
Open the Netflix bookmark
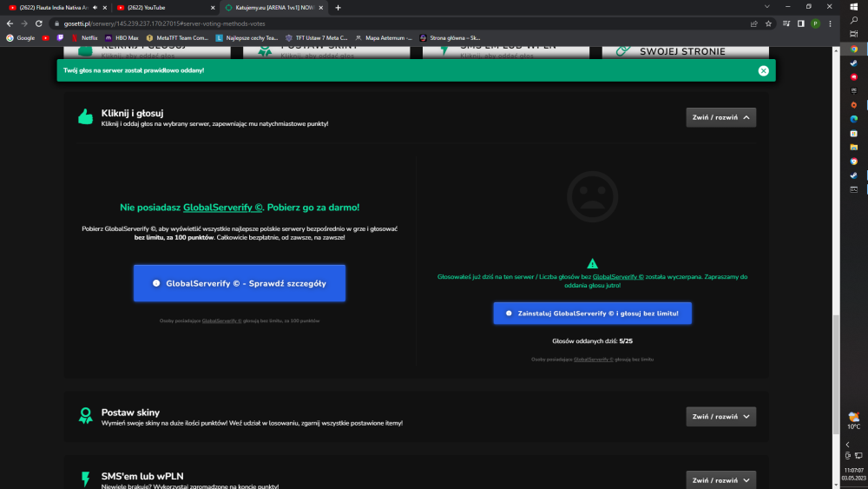click(x=84, y=38)
